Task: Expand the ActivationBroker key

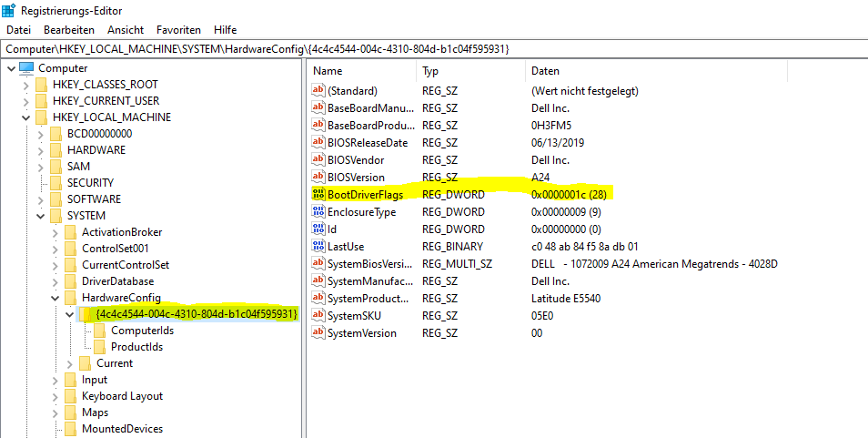Action: [x=55, y=232]
